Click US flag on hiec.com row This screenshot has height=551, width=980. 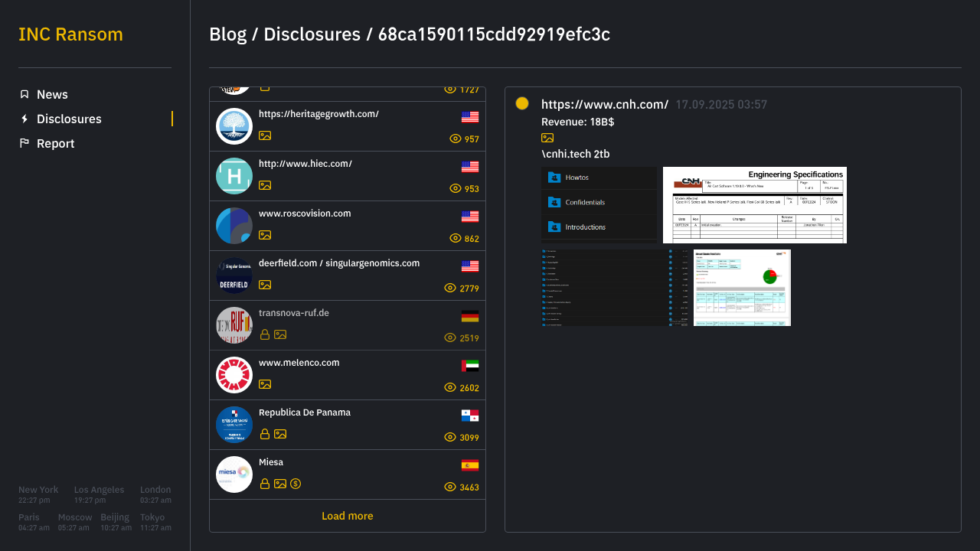point(470,167)
